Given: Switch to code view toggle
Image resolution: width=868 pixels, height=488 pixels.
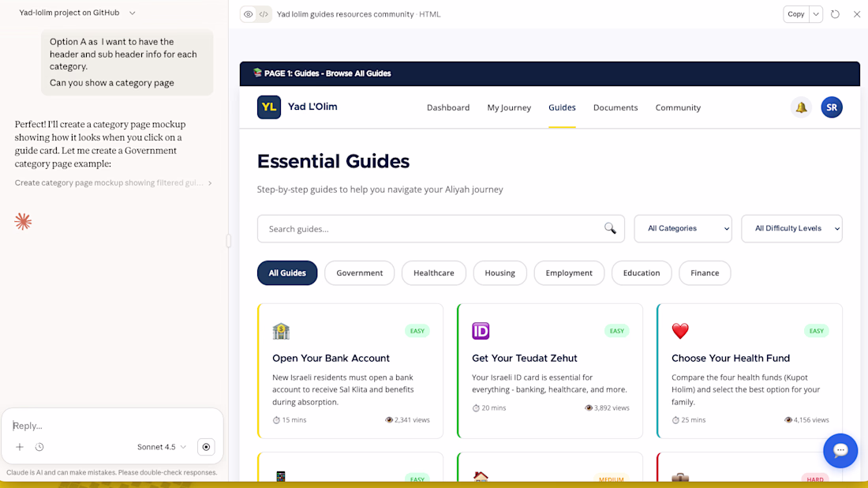Looking at the screenshot, I should tap(264, 14).
